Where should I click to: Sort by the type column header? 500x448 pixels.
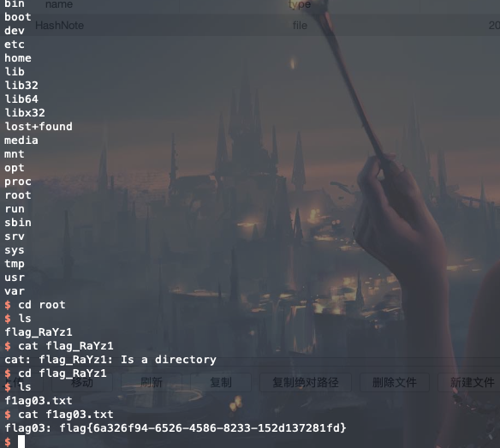pos(299,4)
